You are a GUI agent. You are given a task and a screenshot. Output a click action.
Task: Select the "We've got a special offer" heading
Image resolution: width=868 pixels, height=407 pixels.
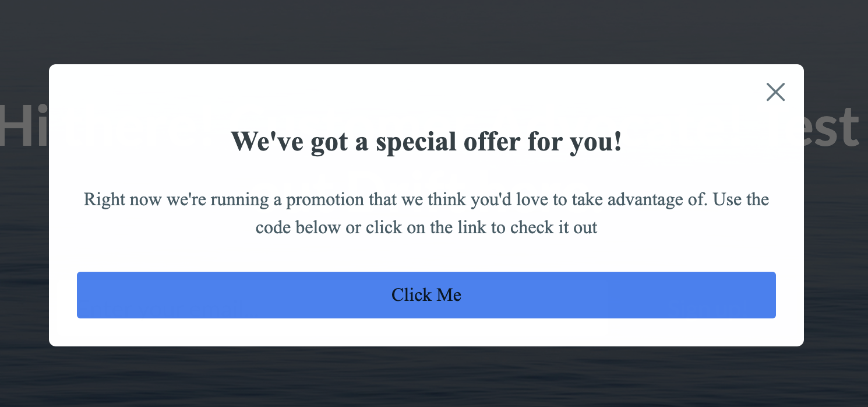(x=426, y=142)
